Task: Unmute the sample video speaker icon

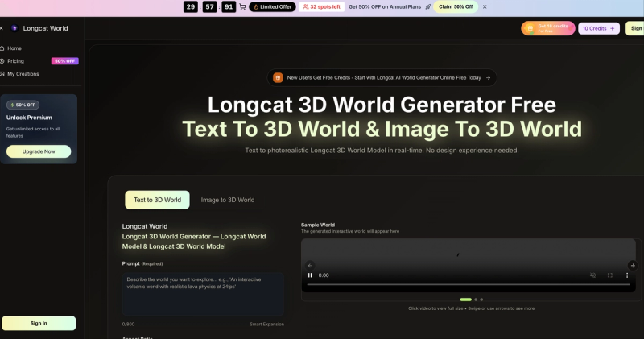Action: [x=592, y=275]
